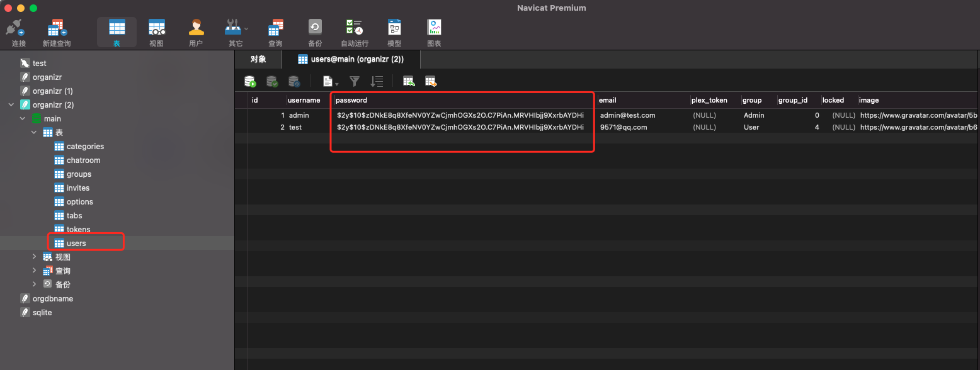
Task: Click the import data icon
Action: [409, 81]
